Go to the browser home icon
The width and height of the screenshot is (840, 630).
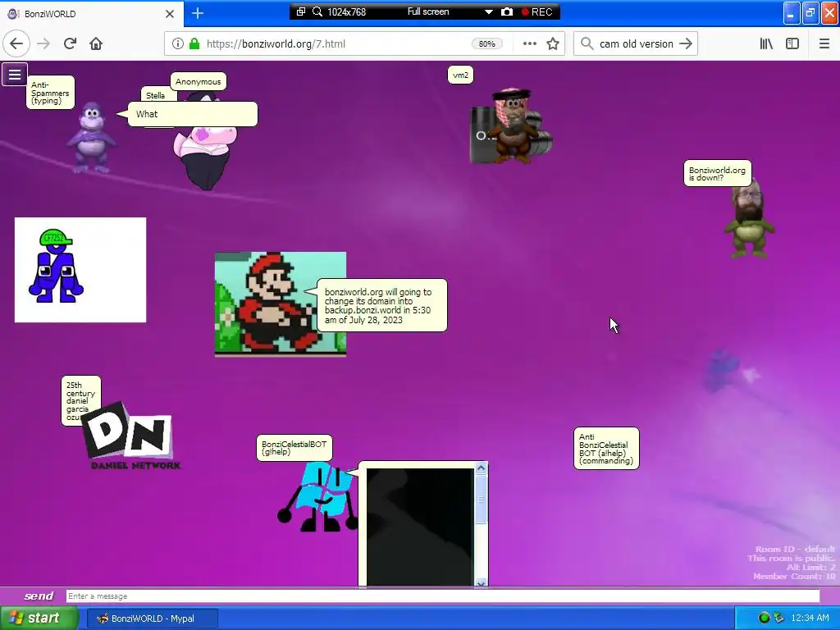click(96, 44)
